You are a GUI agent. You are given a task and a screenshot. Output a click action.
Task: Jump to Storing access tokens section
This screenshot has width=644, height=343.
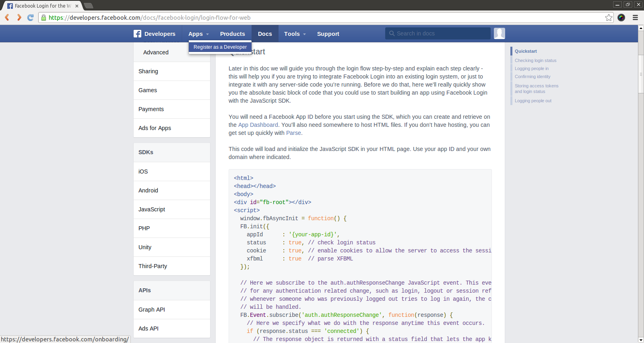coord(537,89)
